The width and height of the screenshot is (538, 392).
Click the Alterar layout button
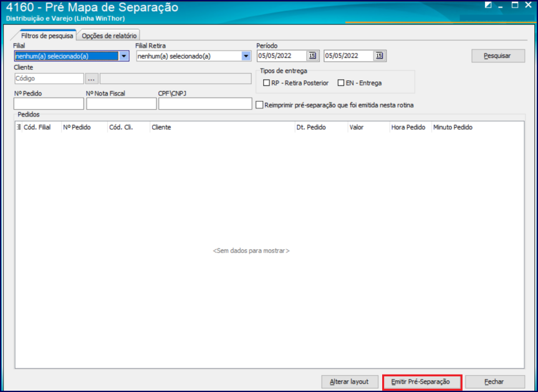coord(349,381)
